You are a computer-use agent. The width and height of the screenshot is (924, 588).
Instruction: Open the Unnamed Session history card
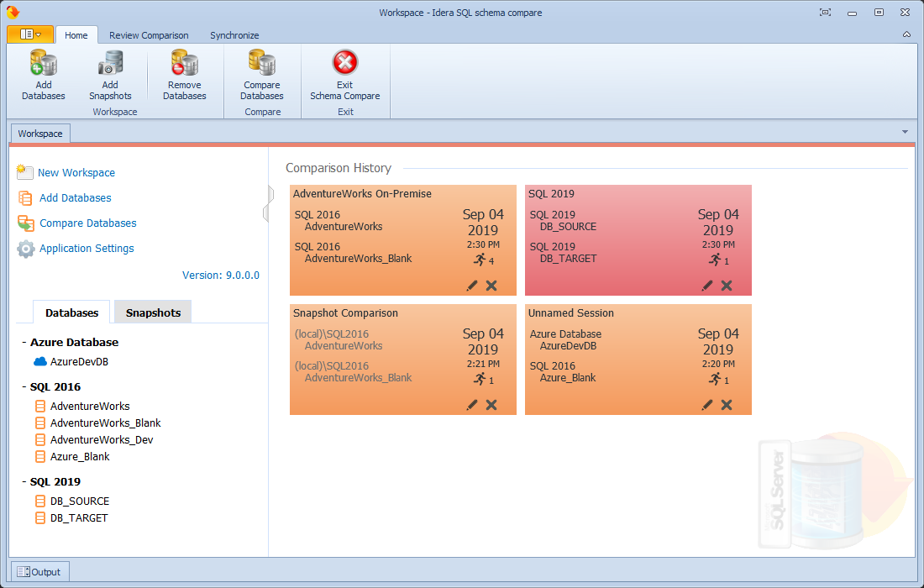(638, 360)
